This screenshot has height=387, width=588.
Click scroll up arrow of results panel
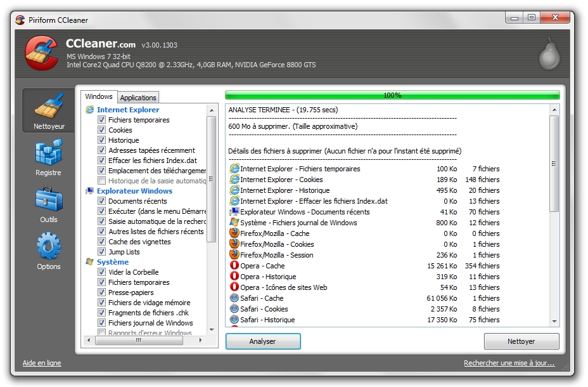554,110
